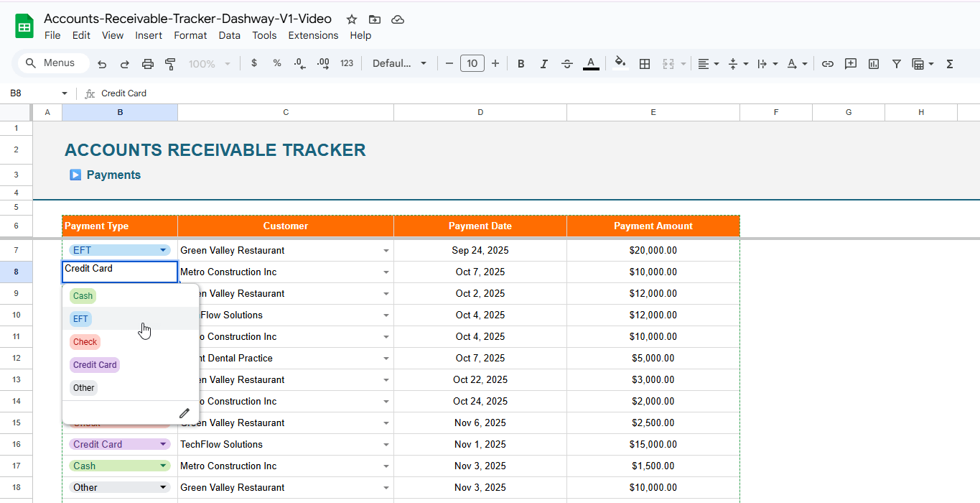Select the column C header
Image resolution: width=980 pixels, height=503 pixels.
286,112
